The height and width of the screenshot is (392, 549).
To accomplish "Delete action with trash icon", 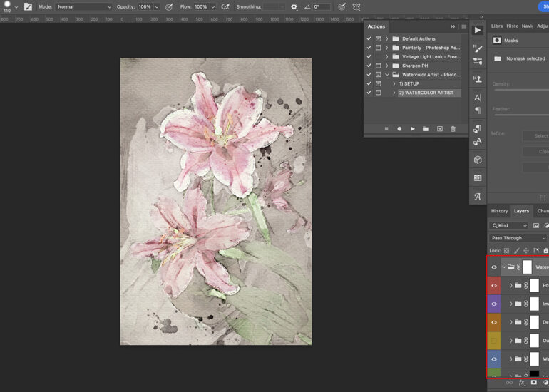I will [453, 129].
